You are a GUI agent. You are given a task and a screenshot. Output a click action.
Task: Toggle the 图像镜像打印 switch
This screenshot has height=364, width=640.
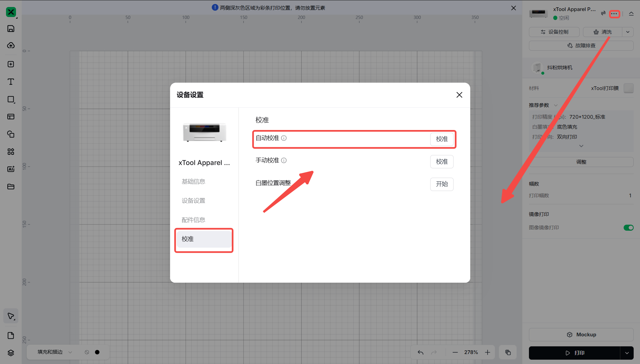click(628, 228)
